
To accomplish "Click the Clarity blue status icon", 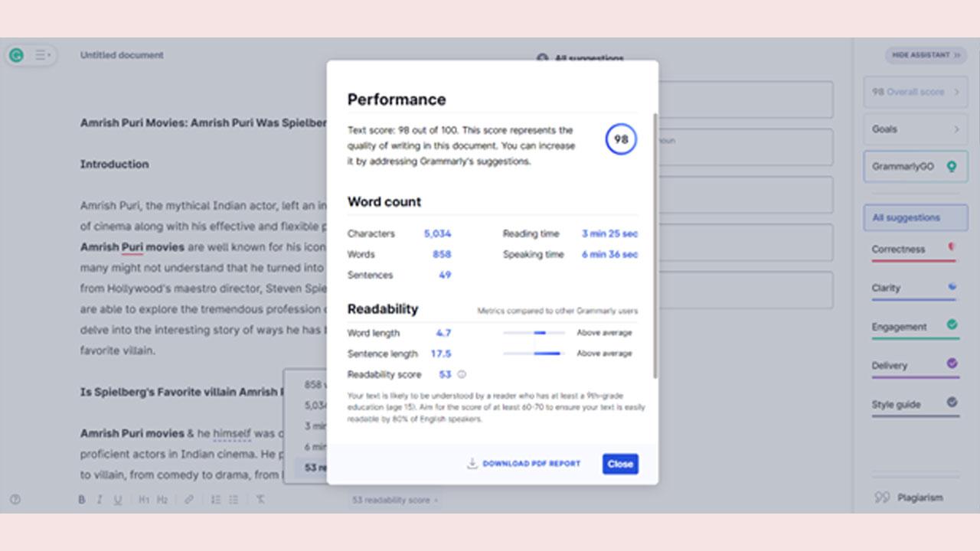I will click(952, 286).
